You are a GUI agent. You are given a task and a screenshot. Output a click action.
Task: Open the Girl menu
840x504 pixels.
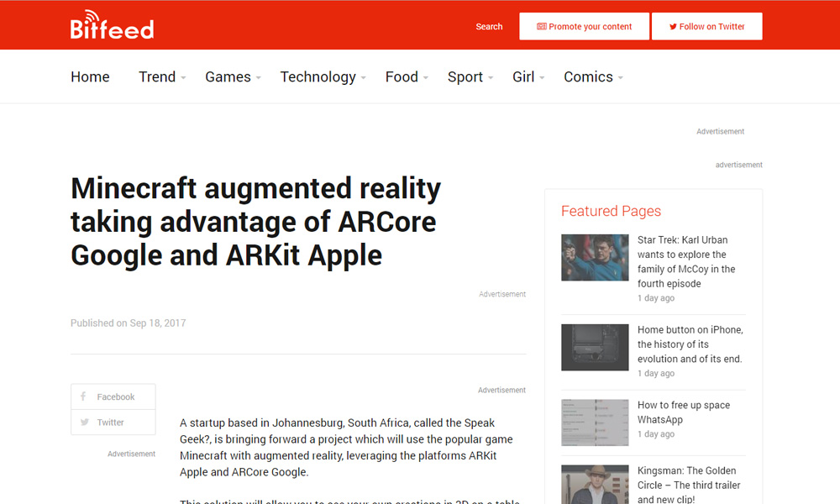(523, 77)
